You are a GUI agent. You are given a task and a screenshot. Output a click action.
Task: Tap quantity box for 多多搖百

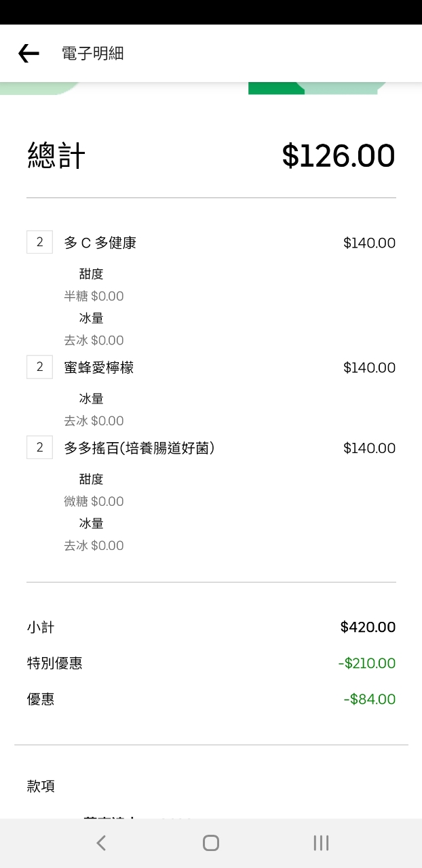tap(39, 448)
